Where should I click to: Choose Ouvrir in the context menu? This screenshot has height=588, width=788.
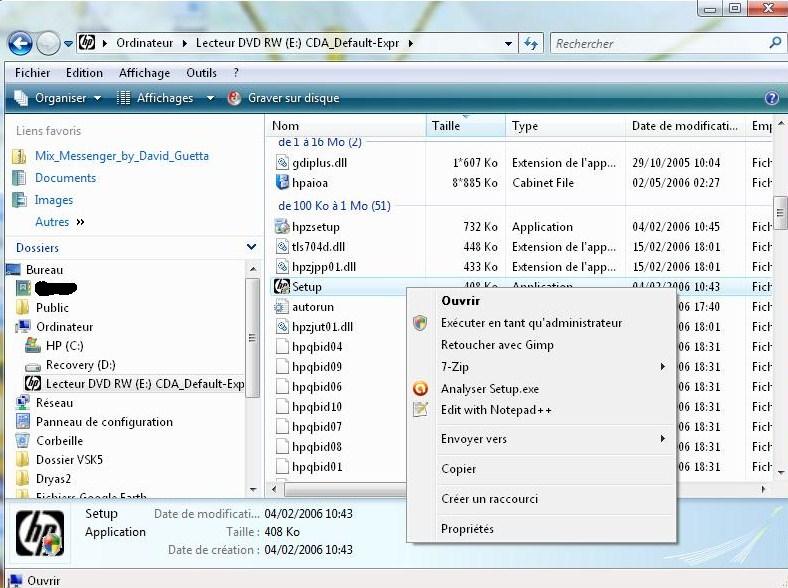tap(460, 301)
